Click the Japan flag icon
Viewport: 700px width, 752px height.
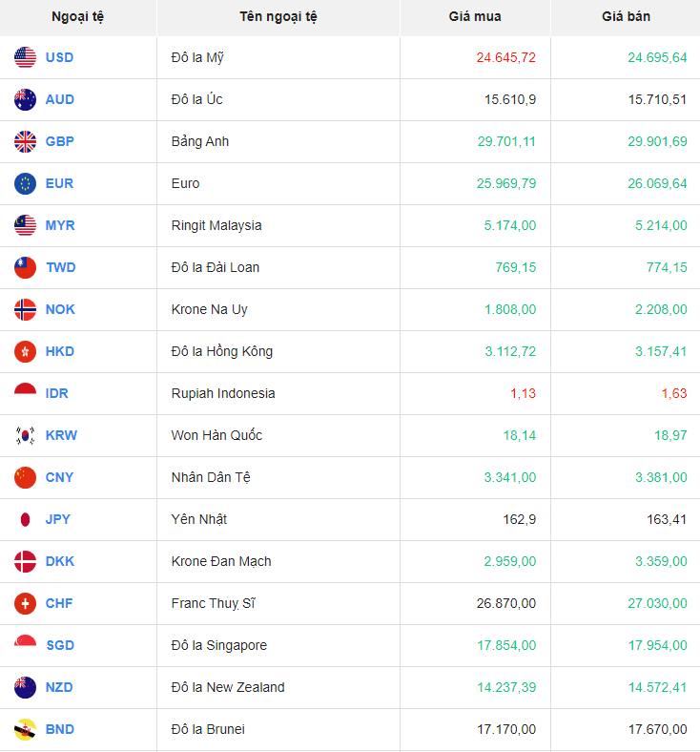[26, 519]
